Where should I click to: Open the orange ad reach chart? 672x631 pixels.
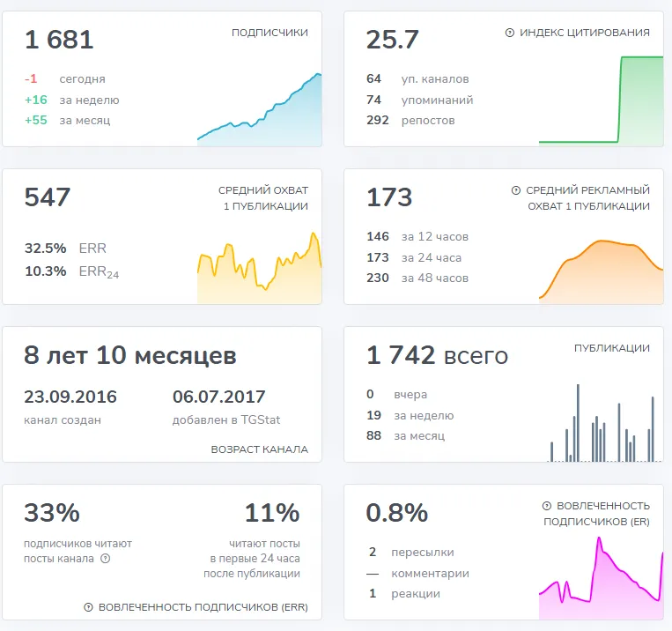(x=601, y=272)
